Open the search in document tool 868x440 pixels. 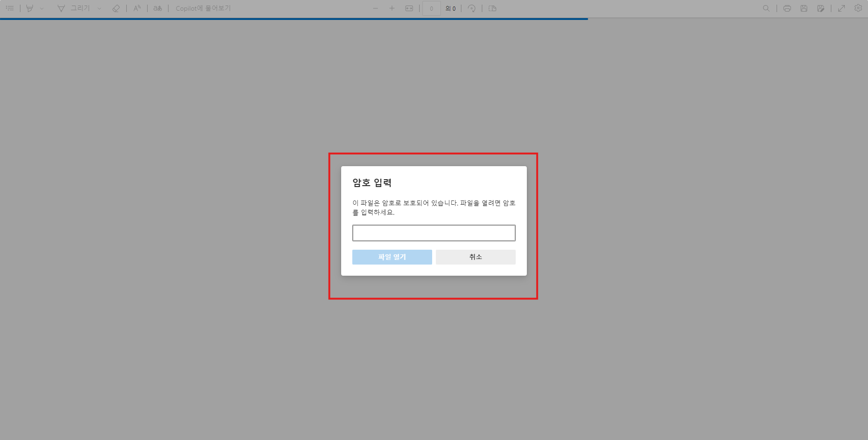coord(766,8)
